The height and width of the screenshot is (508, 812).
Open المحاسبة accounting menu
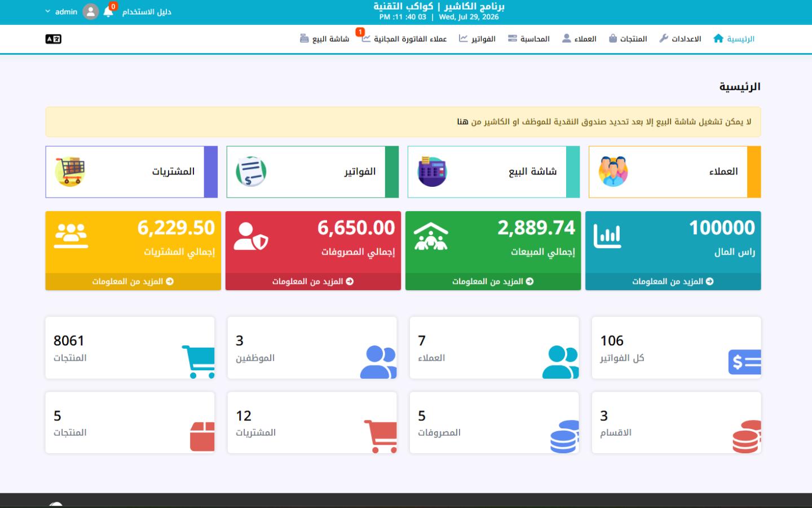[x=528, y=39]
